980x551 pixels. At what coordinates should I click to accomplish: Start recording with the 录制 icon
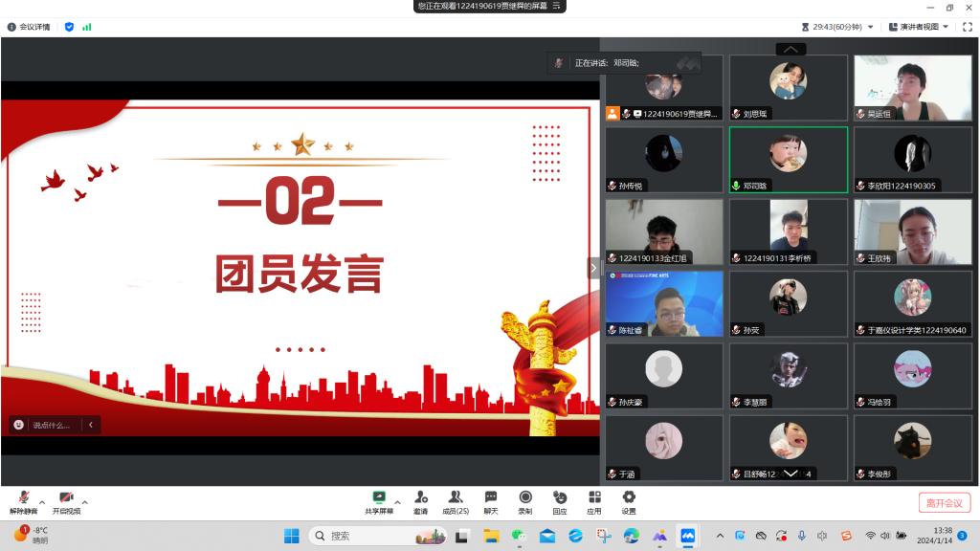tap(525, 501)
